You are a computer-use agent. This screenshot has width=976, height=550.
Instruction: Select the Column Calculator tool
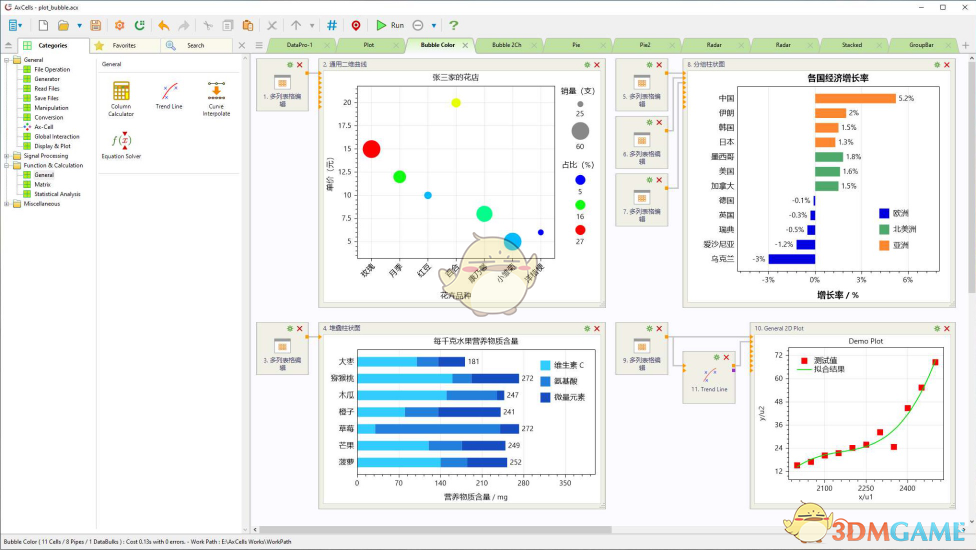[121, 99]
